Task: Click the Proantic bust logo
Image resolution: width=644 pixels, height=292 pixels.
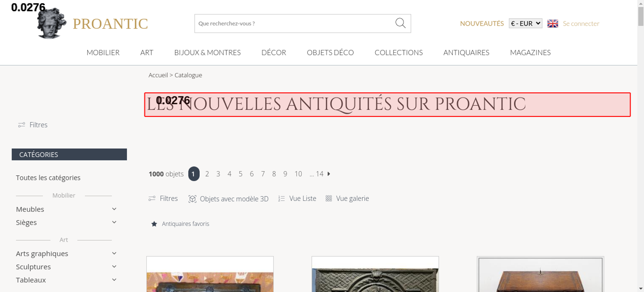Action: pyautogui.click(x=52, y=23)
